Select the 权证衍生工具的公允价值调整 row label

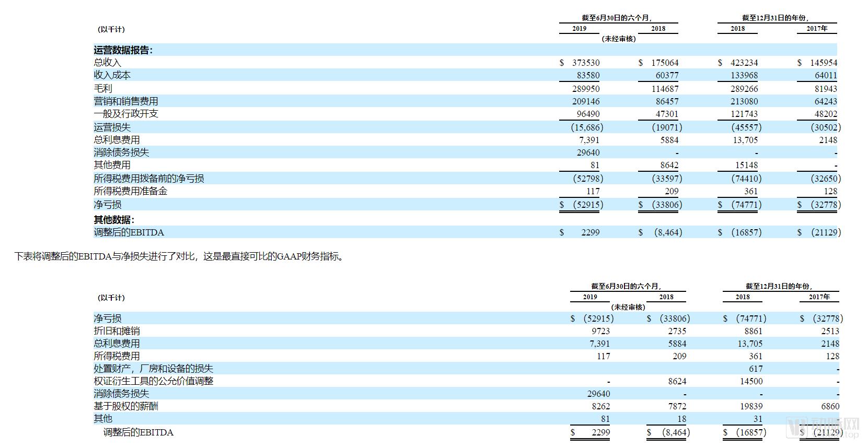(153, 381)
